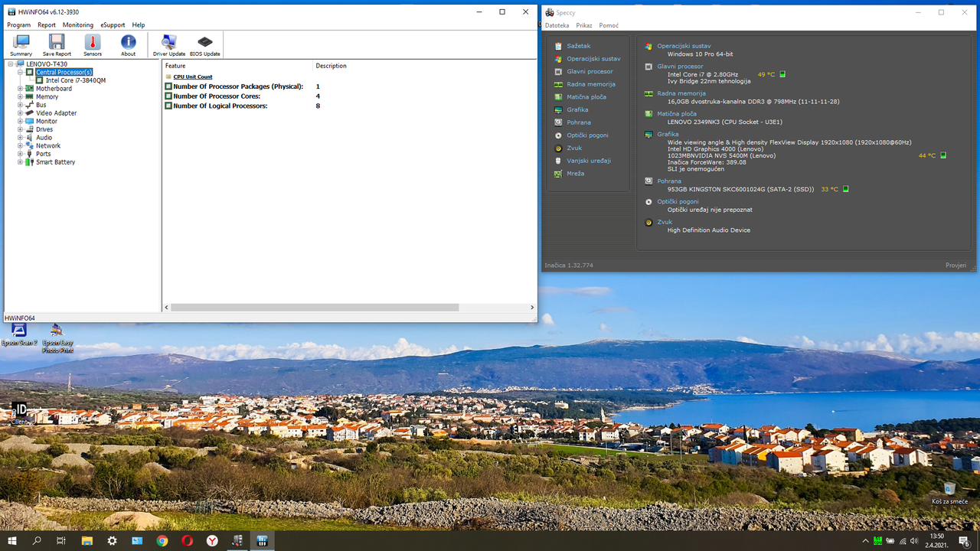
Task: Click the About info icon in HWiNFO64
Action: (128, 45)
